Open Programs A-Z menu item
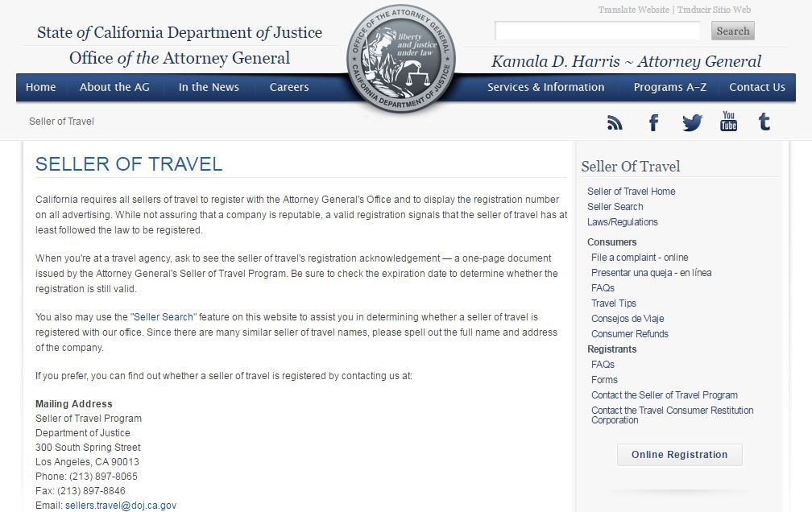This screenshot has height=512, width=812. click(670, 87)
